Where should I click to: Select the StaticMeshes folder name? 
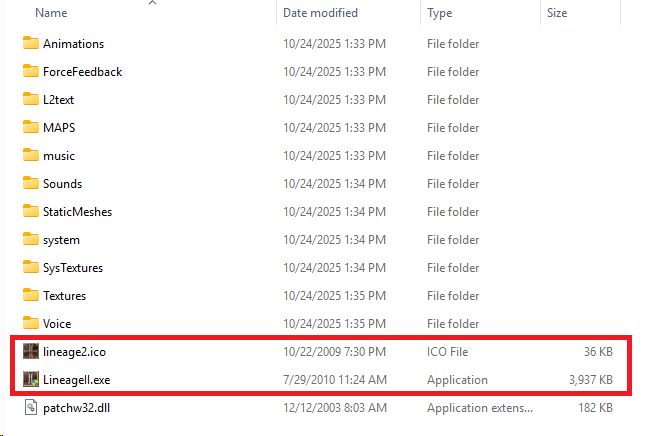(77, 211)
